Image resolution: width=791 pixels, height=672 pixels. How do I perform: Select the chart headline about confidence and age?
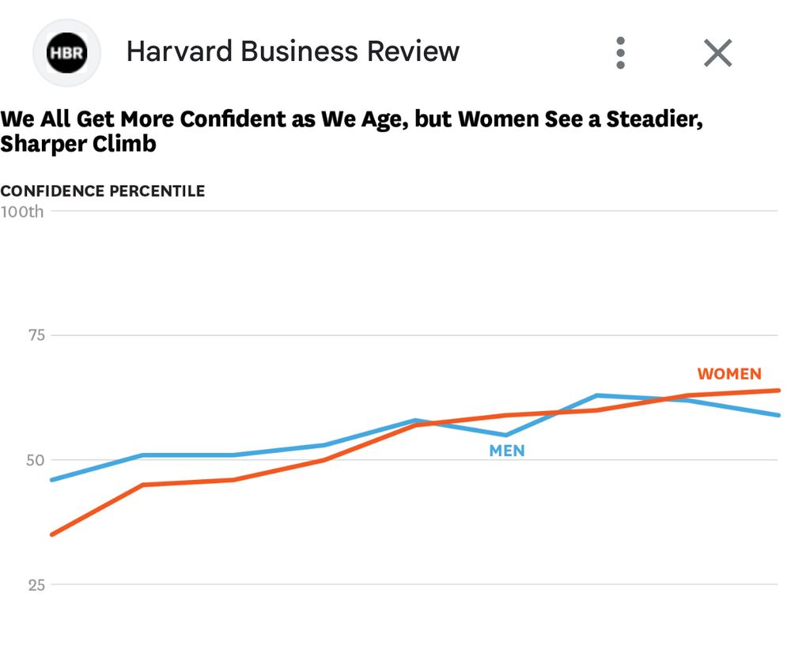click(352, 132)
